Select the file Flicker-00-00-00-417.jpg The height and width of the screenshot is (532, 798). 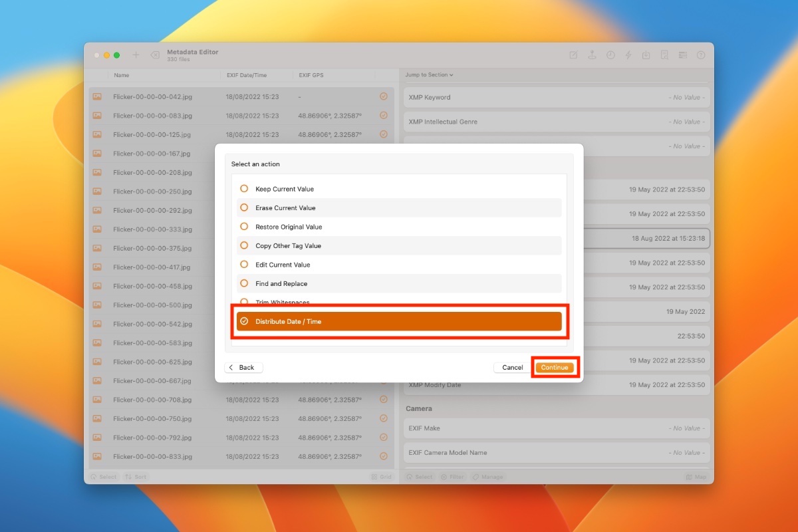152,267
